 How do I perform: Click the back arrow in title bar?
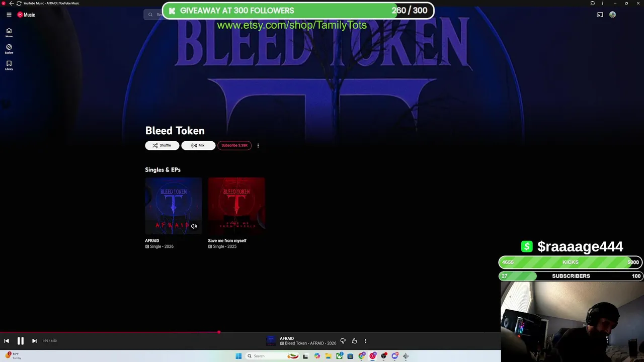(12, 3)
